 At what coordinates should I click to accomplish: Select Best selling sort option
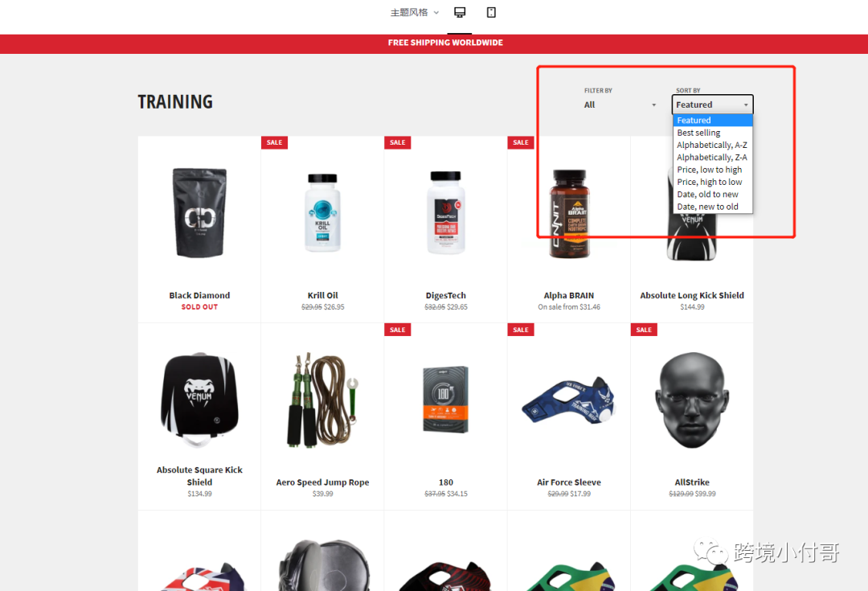(712, 133)
